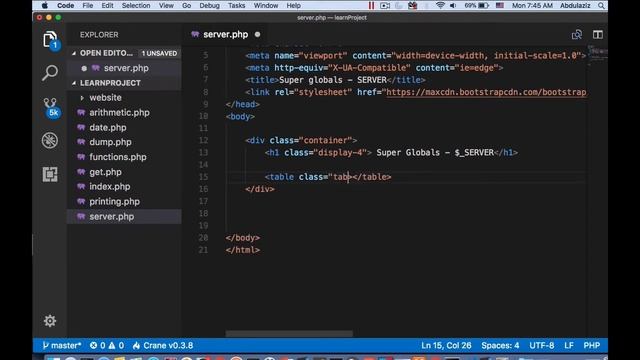This screenshot has height=360, width=640.
Task: Open Spotlight search magnifier
Action: point(601,6)
